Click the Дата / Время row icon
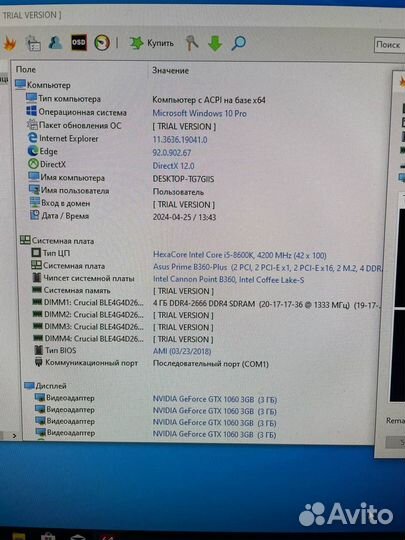Image resolution: width=405 pixels, height=540 pixels. point(35,215)
